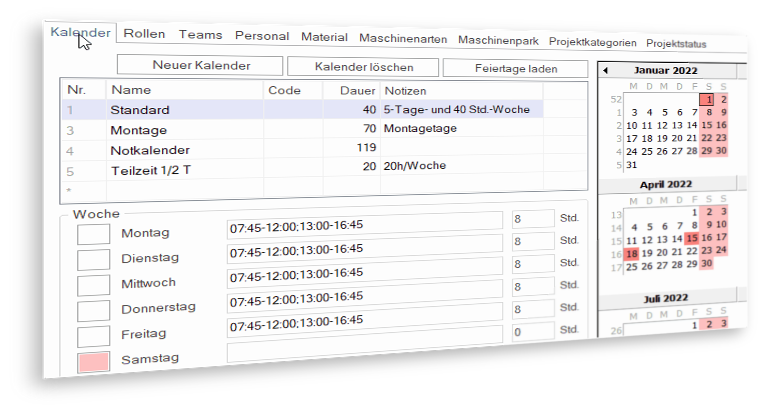This screenshot has height=415, width=764.
Task: Select April 18 in the 2022 calendar
Action: (631, 254)
